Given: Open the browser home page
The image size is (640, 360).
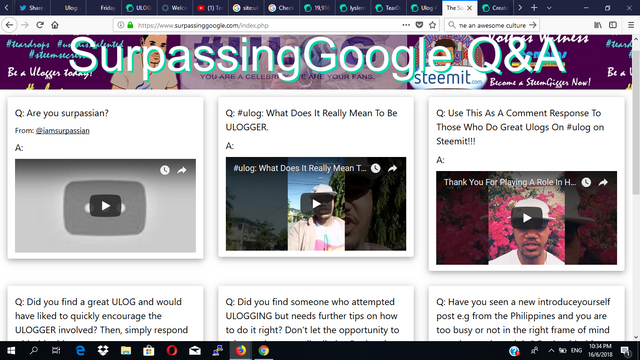Looking at the screenshot, I should pyautogui.click(x=55, y=25).
